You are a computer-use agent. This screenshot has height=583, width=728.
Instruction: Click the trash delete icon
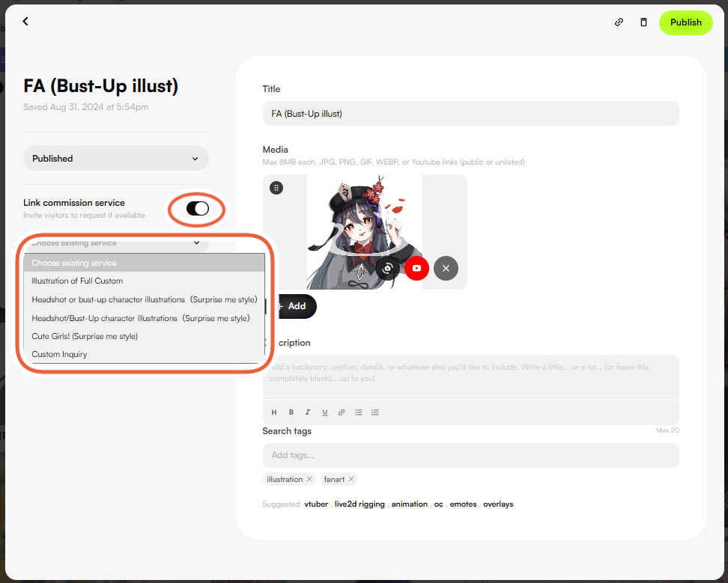tap(643, 22)
